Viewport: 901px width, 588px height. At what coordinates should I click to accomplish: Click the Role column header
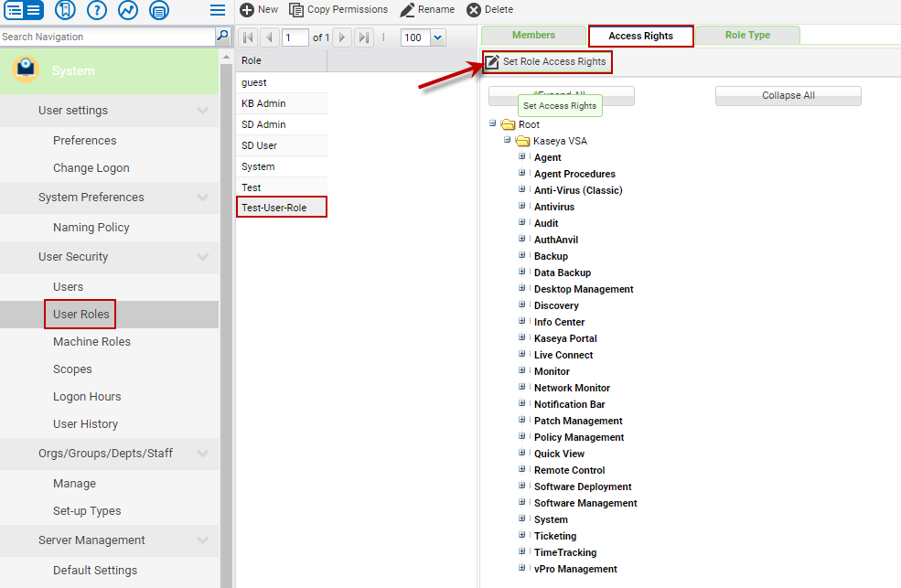tap(282, 61)
